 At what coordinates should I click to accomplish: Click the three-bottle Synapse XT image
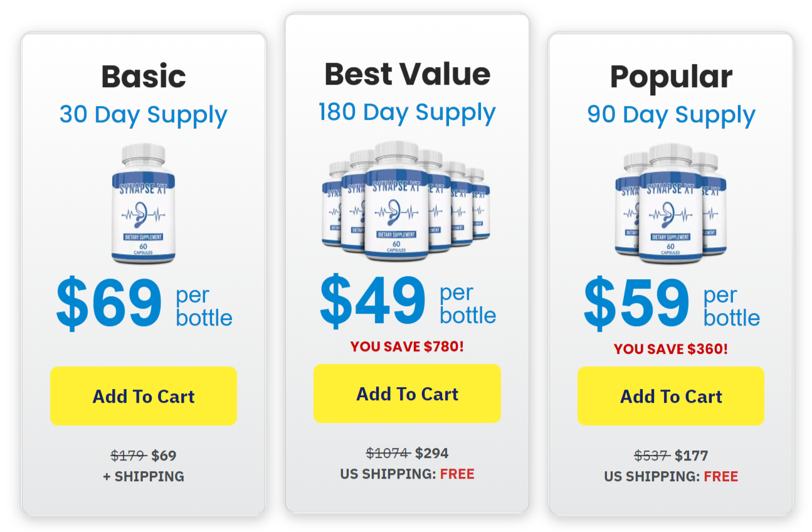pos(671,204)
